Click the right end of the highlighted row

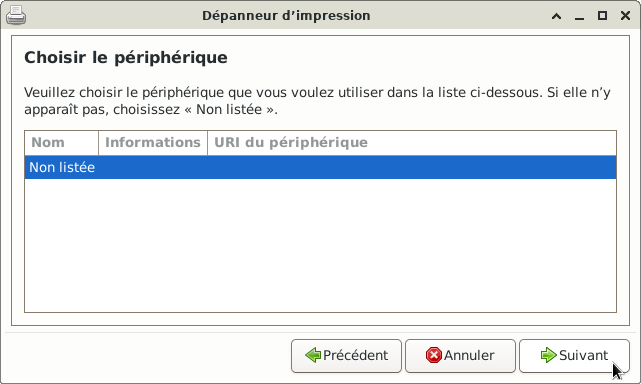point(605,167)
